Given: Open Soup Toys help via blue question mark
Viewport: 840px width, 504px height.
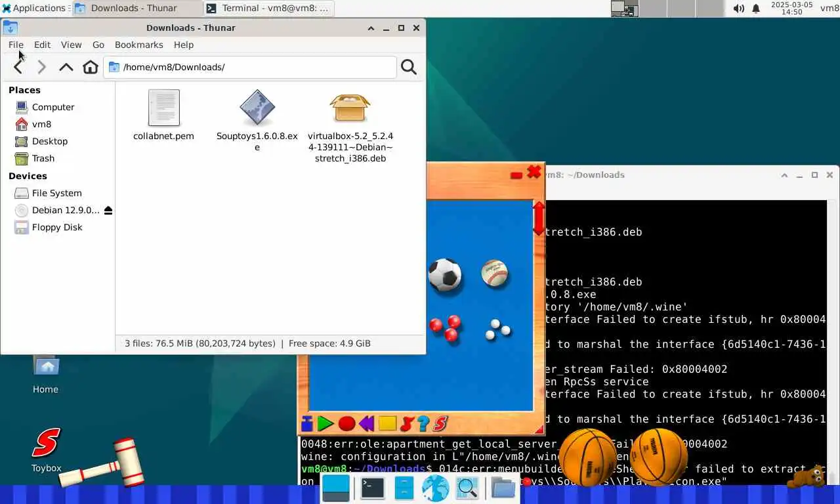Looking at the screenshot, I should coord(423,424).
